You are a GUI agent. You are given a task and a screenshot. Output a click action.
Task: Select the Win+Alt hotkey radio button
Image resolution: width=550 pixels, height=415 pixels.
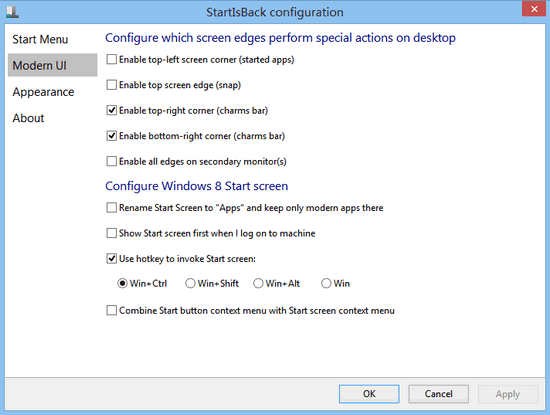pos(258,283)
